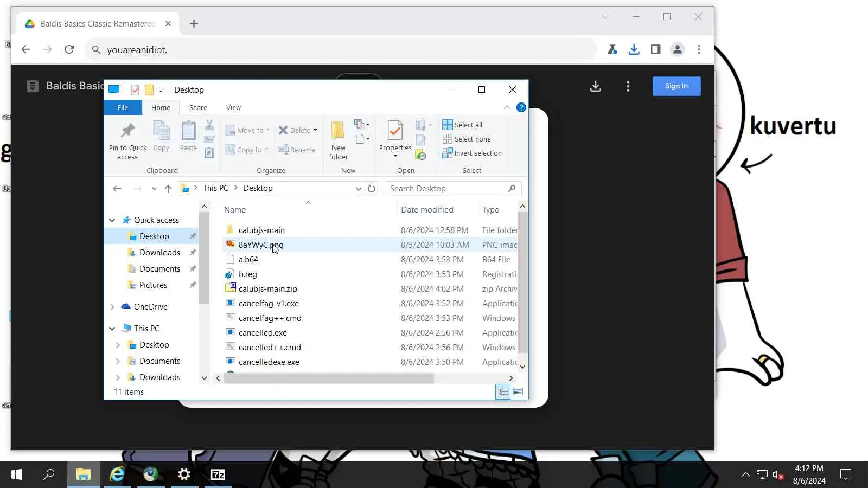The image size is (868, 488).
Task: Open the Chrome three-dot menu
Action: click(699, 49)
